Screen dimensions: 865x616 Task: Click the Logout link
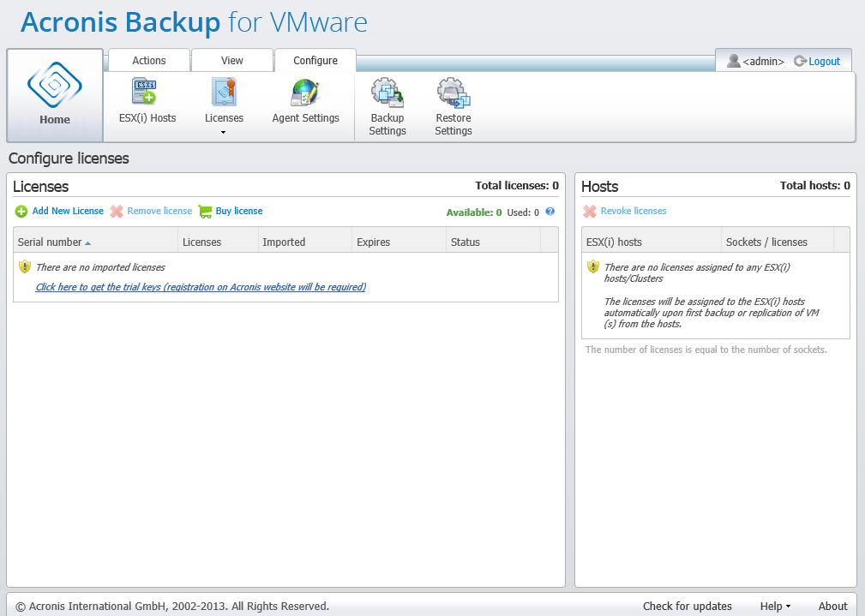(x=824, y=61)
